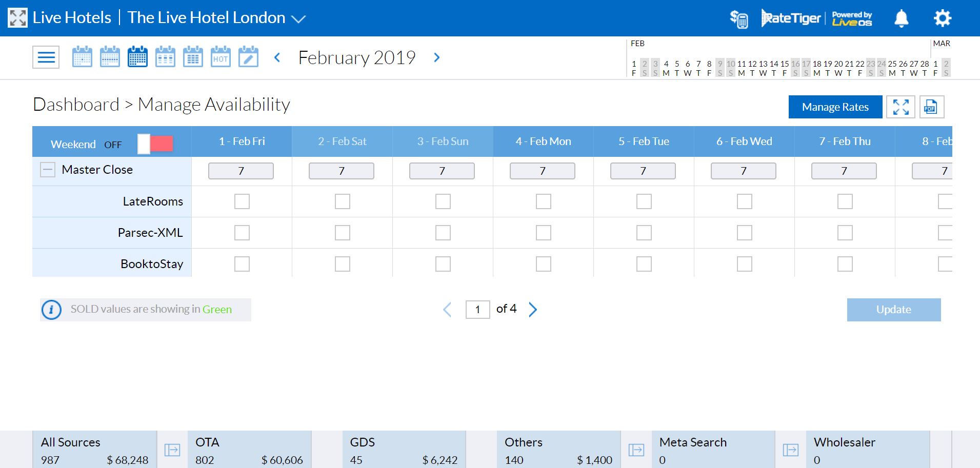Go to the next page of dates
980x468 pixels.
pos(533,310)
